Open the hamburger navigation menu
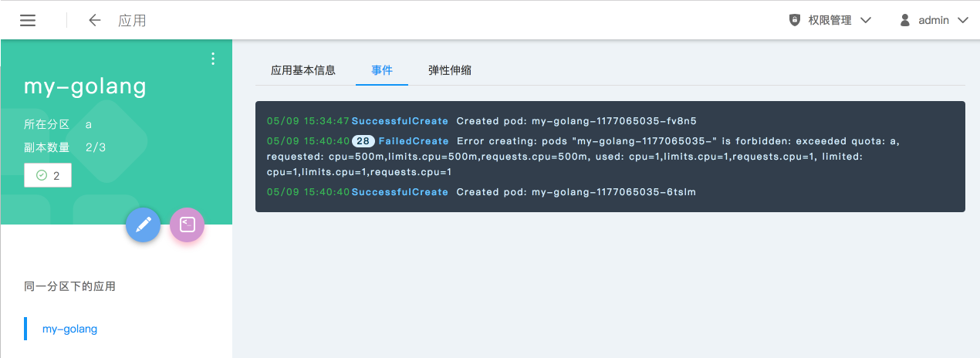The image size is (980, 358). point(28,21)
